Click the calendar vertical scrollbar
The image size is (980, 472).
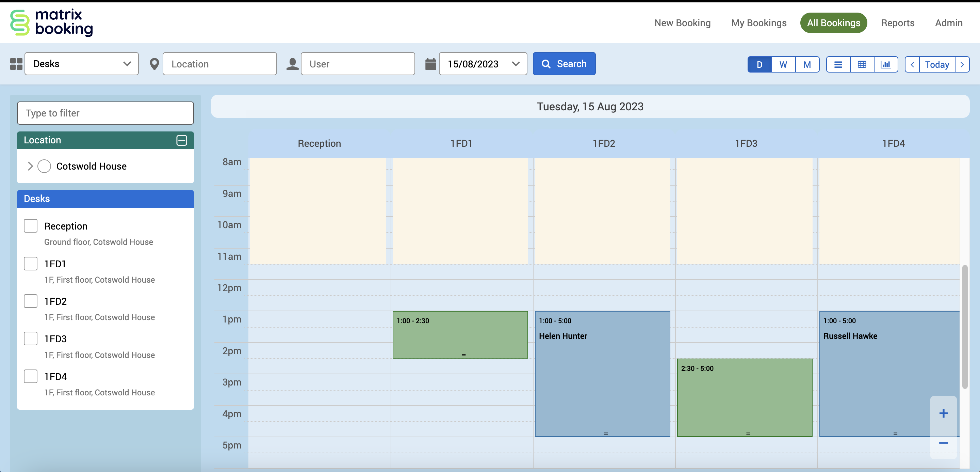[x=964, y=327]
